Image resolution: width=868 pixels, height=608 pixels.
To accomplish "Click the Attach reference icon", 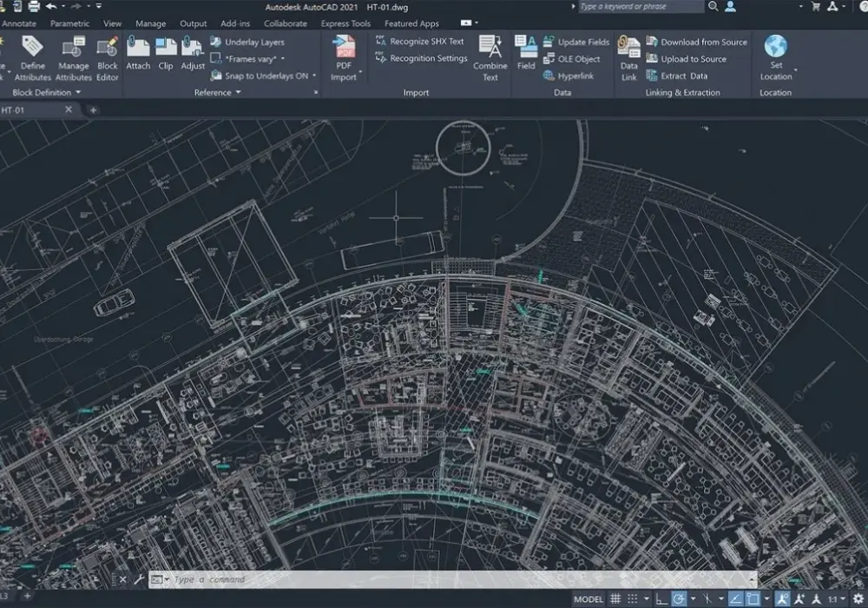I will [138, 47].
